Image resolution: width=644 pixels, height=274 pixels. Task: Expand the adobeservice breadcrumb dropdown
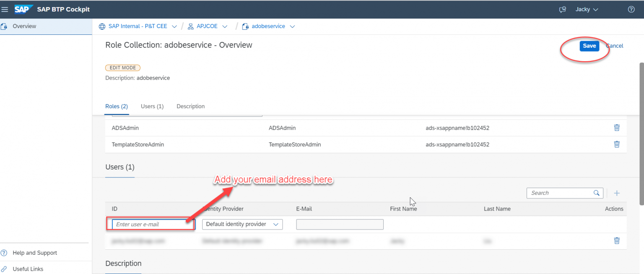click(292, 26)
